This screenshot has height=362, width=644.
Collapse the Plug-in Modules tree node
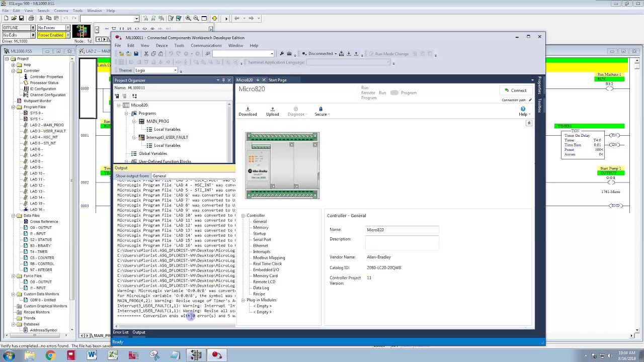[243, 300]
